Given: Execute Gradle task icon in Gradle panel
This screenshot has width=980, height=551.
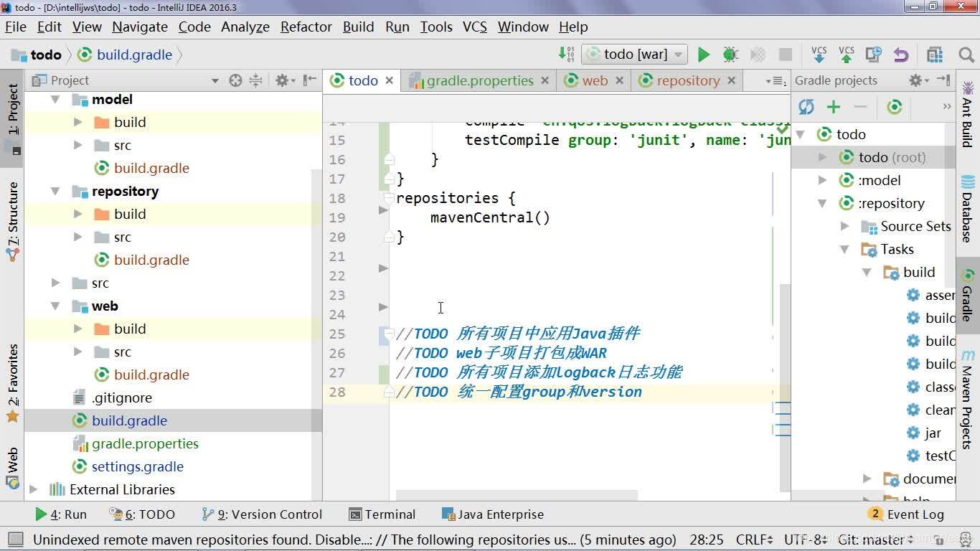Looking at the screenshot, I should tap(894, 107).
